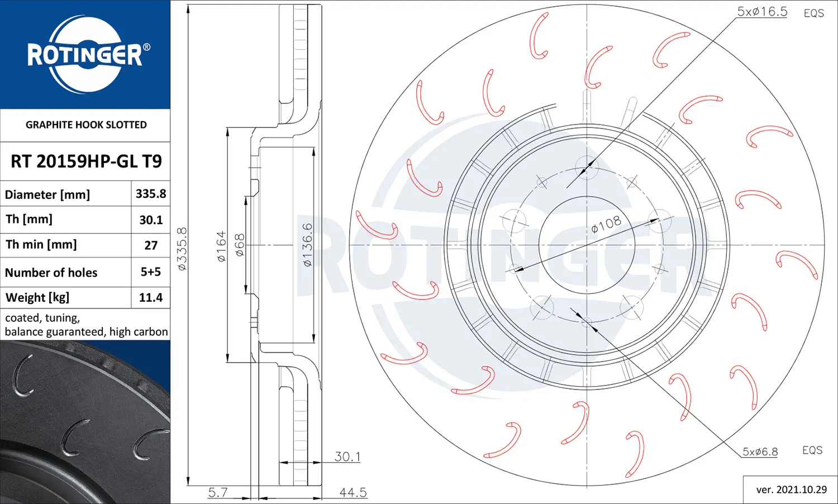Click the coated, tuning description text

point(42,317)
